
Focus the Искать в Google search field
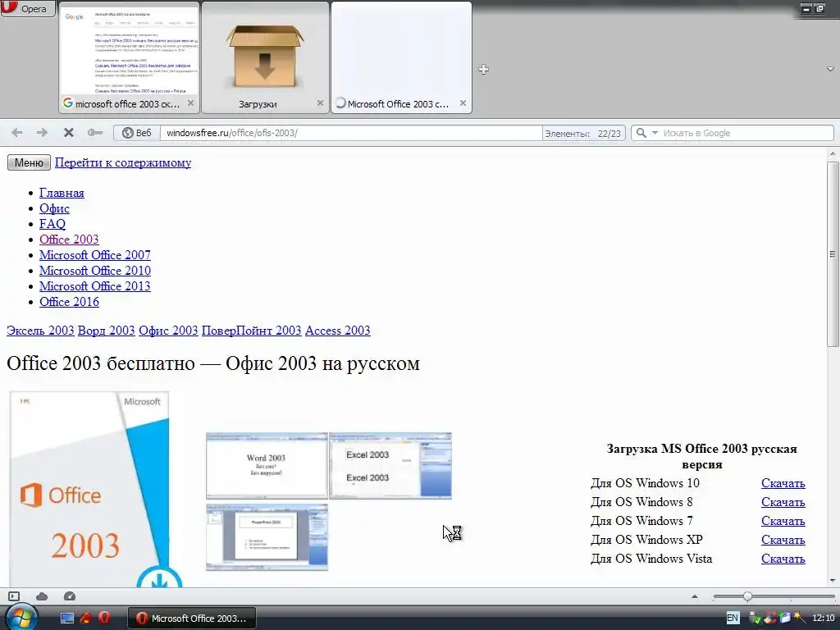pos(746,133)
